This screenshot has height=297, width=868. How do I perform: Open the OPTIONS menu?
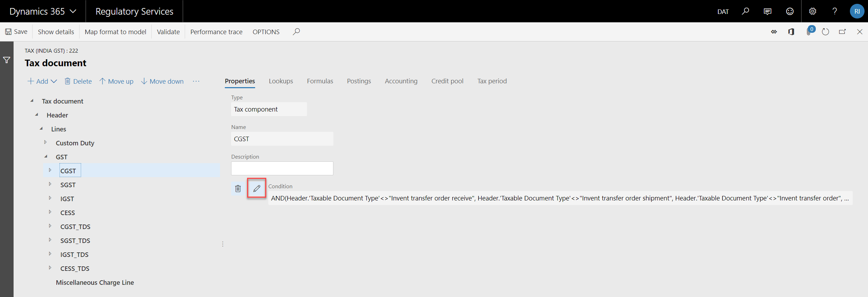pos(266,32)
